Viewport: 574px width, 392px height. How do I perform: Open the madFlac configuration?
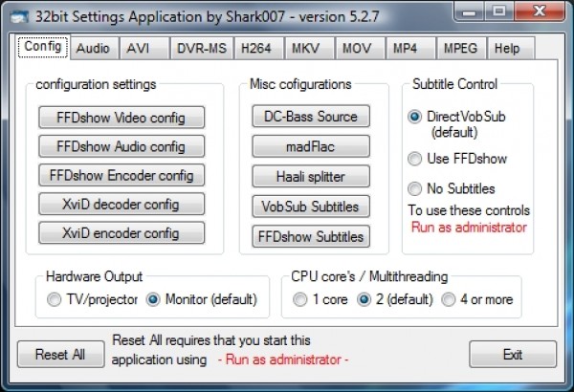coord(310,146)
